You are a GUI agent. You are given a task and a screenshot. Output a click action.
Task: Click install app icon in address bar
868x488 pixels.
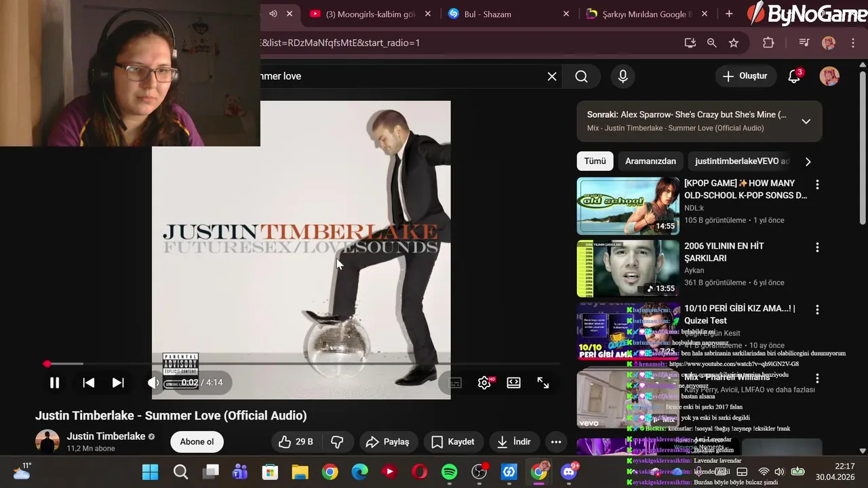(x=690, y=43)
